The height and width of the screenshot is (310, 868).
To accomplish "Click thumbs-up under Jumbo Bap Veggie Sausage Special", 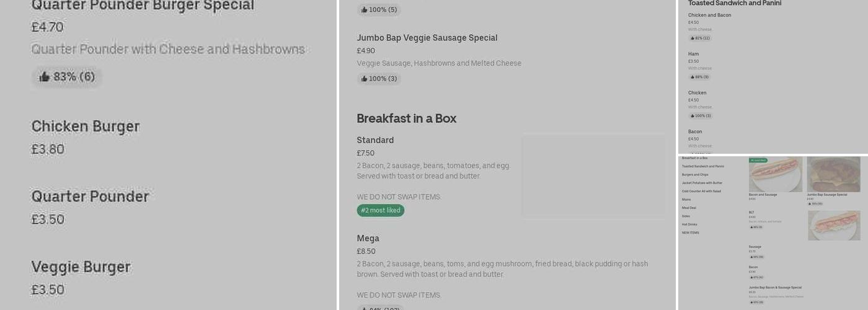I will click(x=364, y=79).
